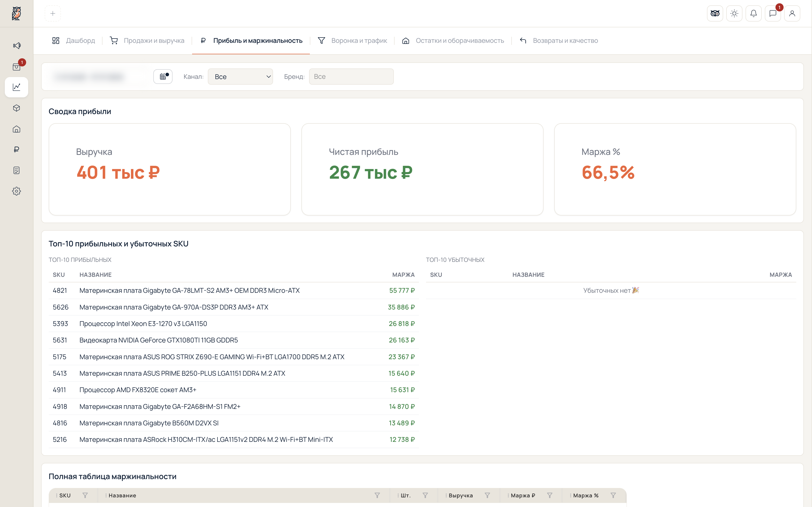Go to the Возвраты и качество tab
Screen dimensions: 812x507
[x=559, y=41]
